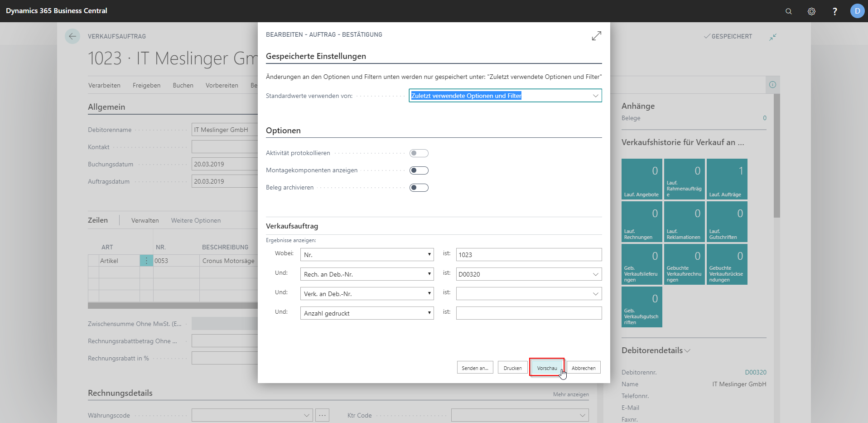Click the ellipsis button next to Währungscode

[x=322, y=415]
